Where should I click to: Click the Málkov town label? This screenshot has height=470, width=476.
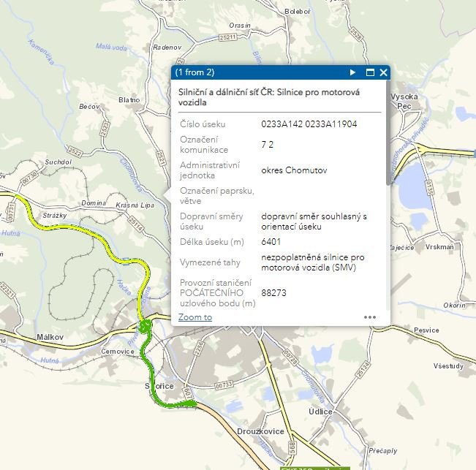[x=50, y=336]
